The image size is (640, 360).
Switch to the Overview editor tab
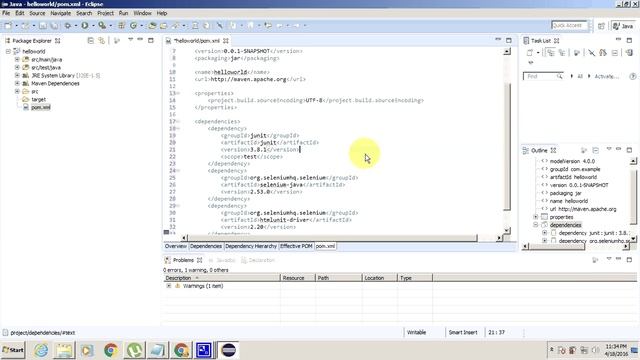tap(176, 246)
